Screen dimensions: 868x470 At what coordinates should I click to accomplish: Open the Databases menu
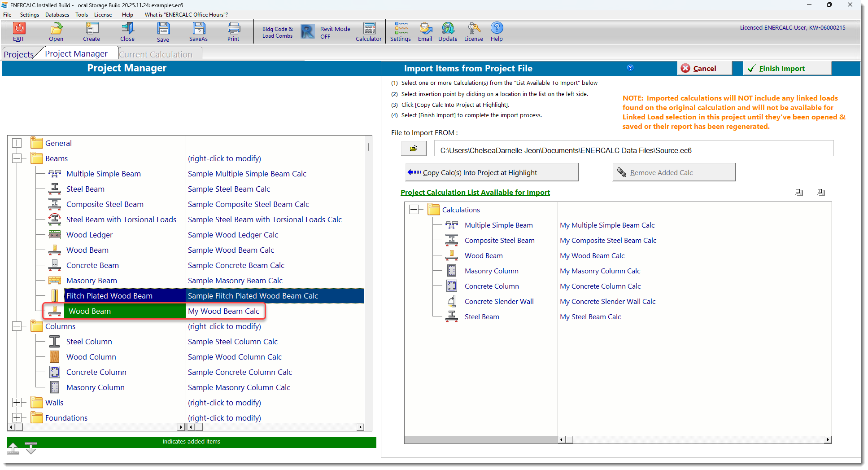click(57, 14)
